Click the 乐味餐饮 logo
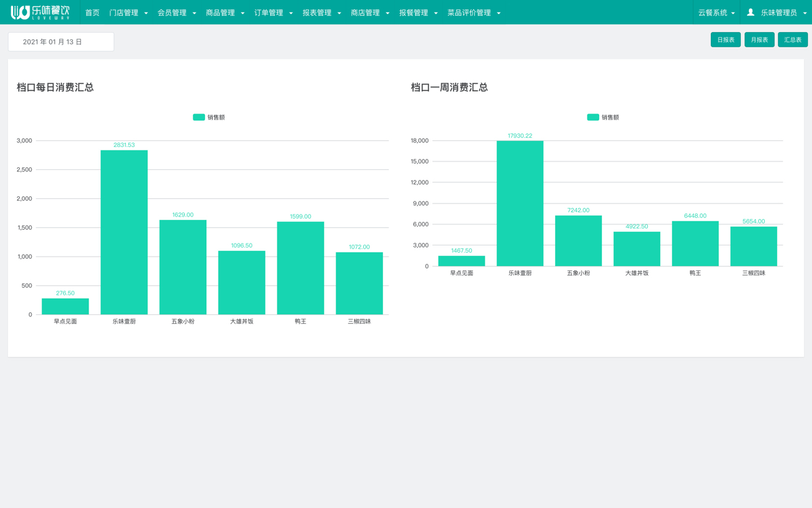The width and height of the screenshot is (812, 508). (40, 12)
